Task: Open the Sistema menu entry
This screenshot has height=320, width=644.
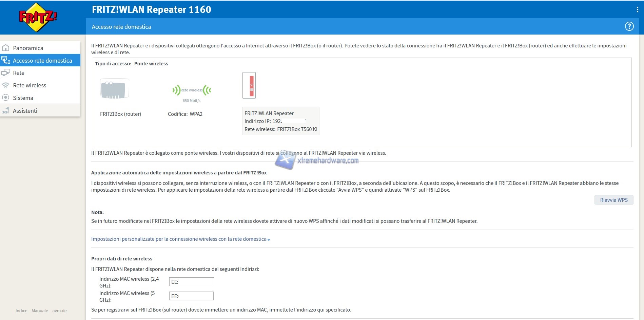Action: click(23, 98)
